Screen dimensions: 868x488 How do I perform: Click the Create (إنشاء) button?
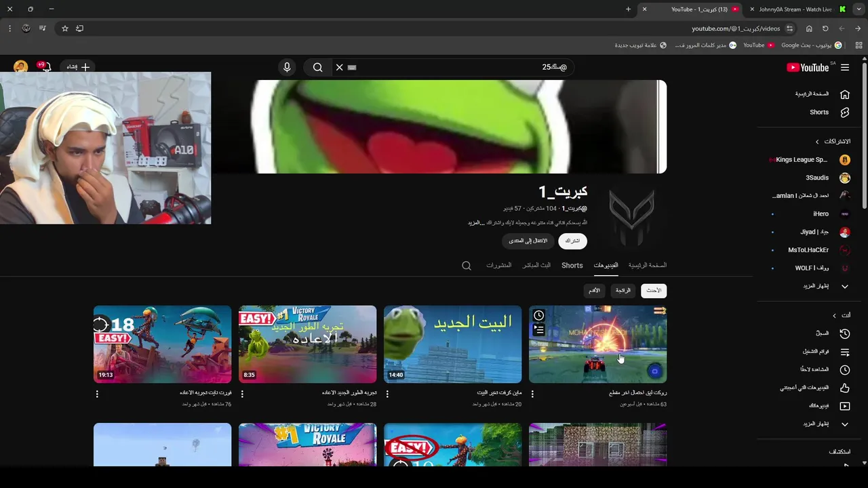click(77, 67)
